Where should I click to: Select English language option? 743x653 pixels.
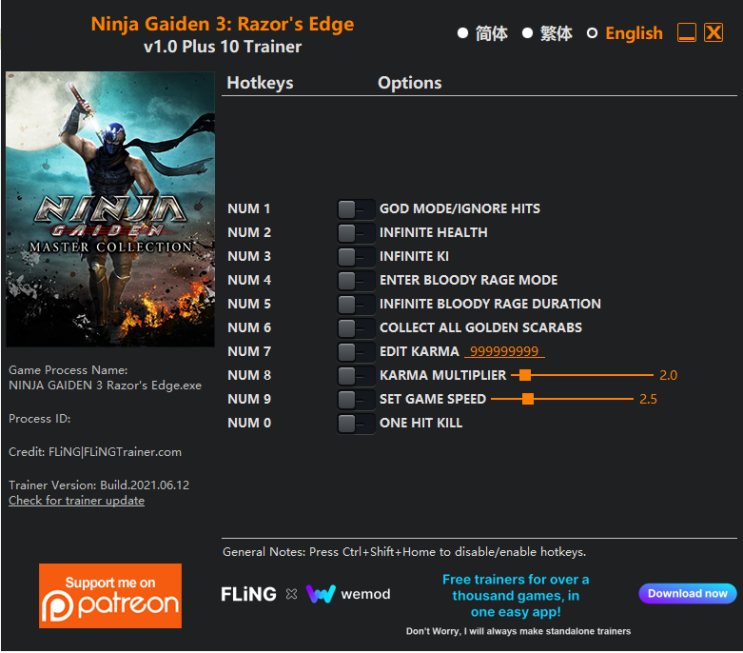(x=625, y=33)
